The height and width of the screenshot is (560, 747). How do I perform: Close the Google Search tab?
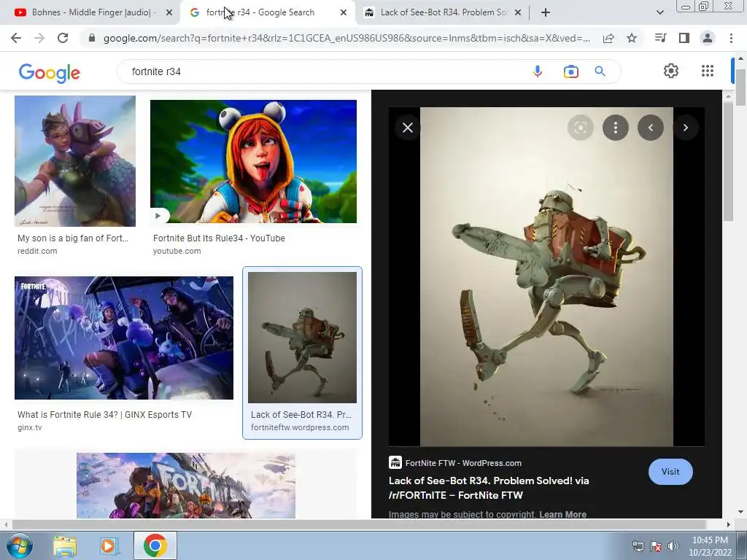click(344, 13)
